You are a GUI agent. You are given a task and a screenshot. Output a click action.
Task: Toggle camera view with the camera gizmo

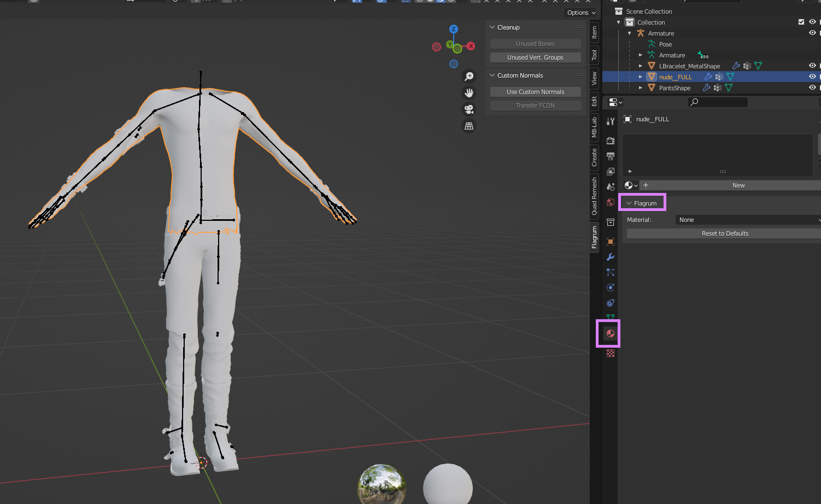tap(469, 109)
